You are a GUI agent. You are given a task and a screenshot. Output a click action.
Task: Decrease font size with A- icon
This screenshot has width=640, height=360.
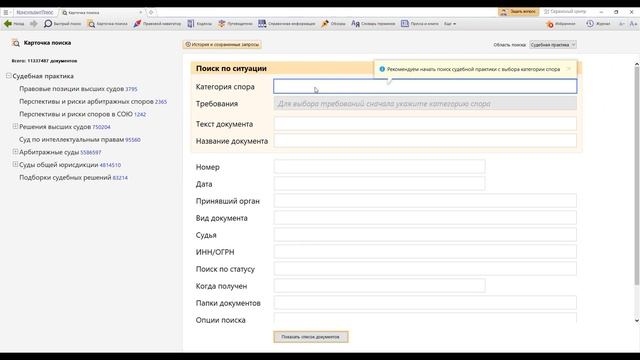622,24
